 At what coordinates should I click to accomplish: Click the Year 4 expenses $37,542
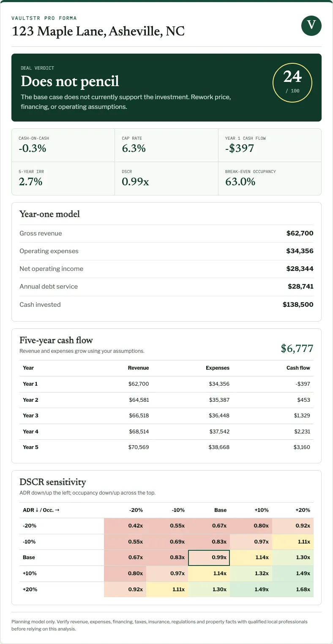coord(219,431)
